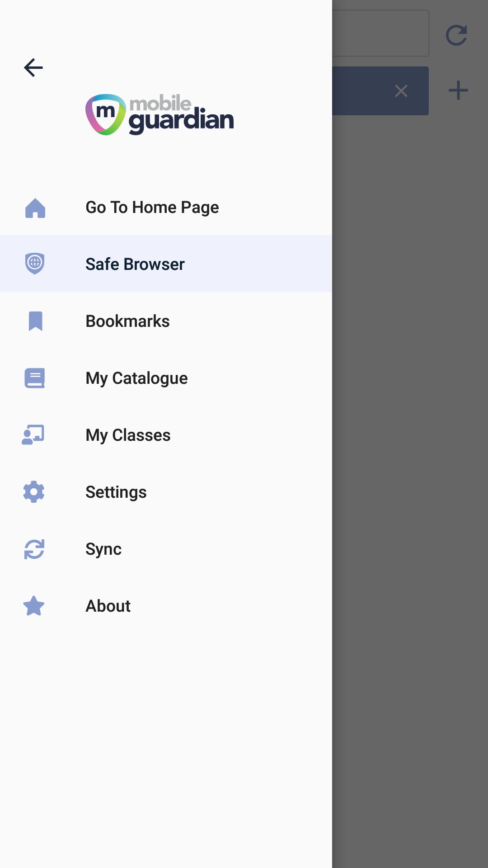Tap the back arrow to close drawer
This screenshot has width=488, height=868.
tap(33, 68)
